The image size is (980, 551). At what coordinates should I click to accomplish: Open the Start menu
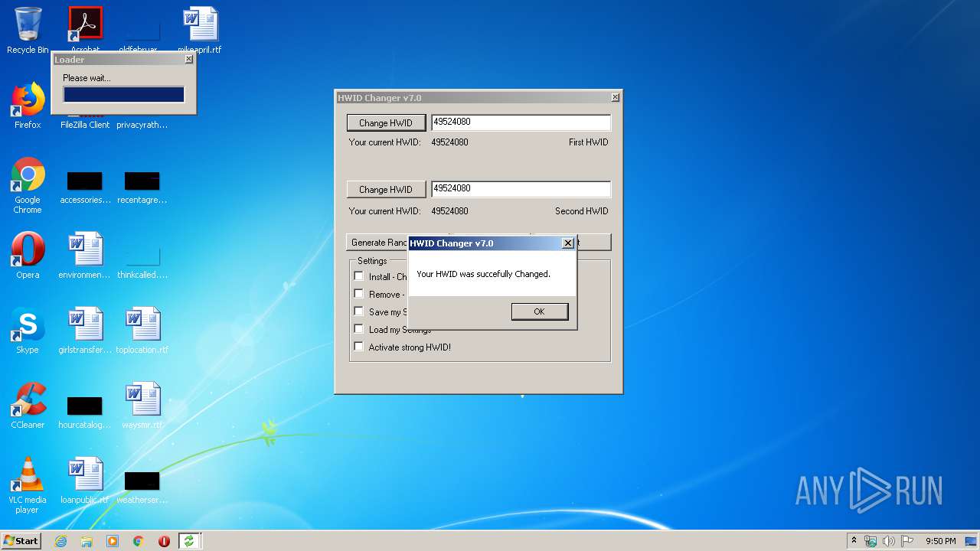(21, 540)
